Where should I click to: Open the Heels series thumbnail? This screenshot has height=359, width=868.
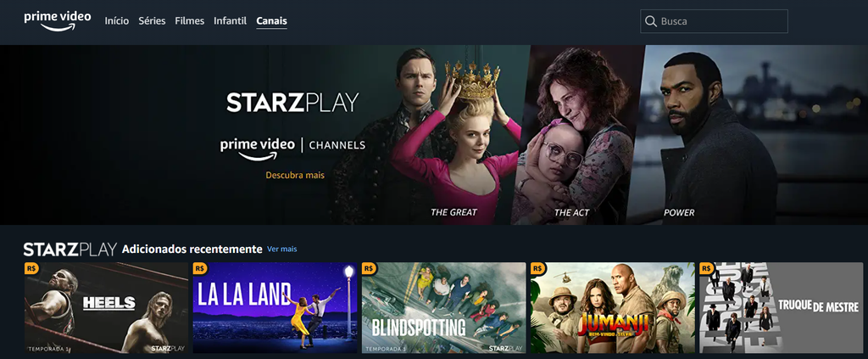[x=106, y=307]
